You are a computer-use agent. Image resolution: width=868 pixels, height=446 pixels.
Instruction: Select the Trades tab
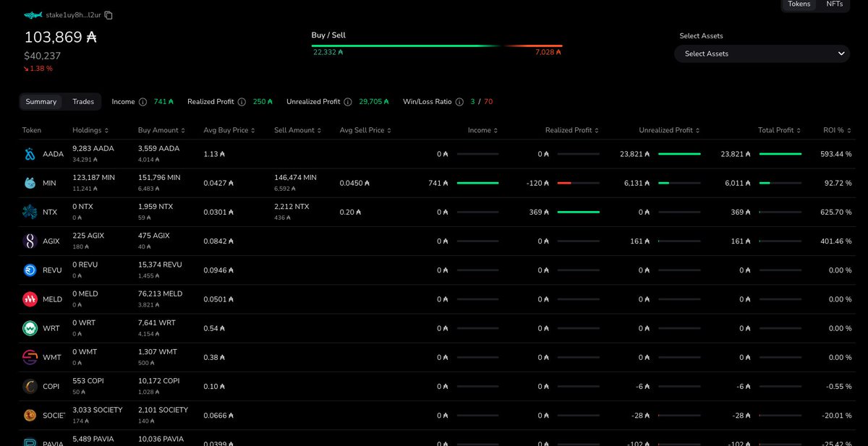(x=83, y=102)
